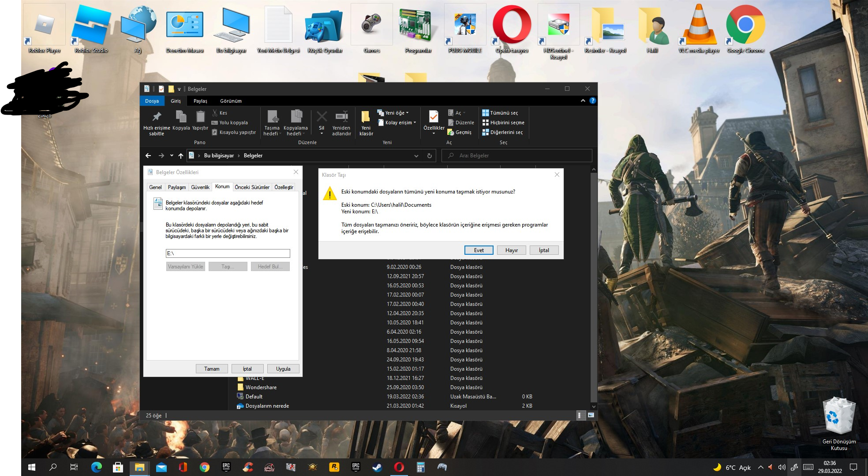This screenshot has height=476, width=868.
Task: Click the Yeni klasör icon
Action: 366,117
